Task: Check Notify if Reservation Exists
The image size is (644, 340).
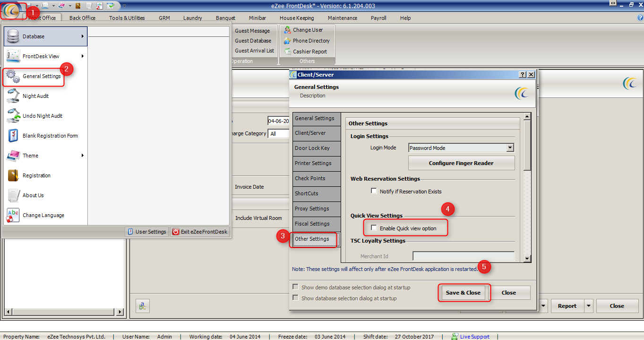Action: coord(374,192)
